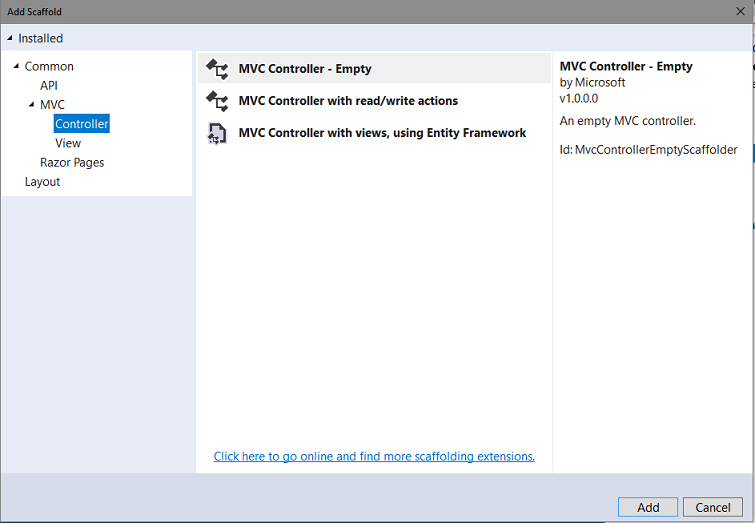Close the Add Scaffold dialog

pos(741,11)
